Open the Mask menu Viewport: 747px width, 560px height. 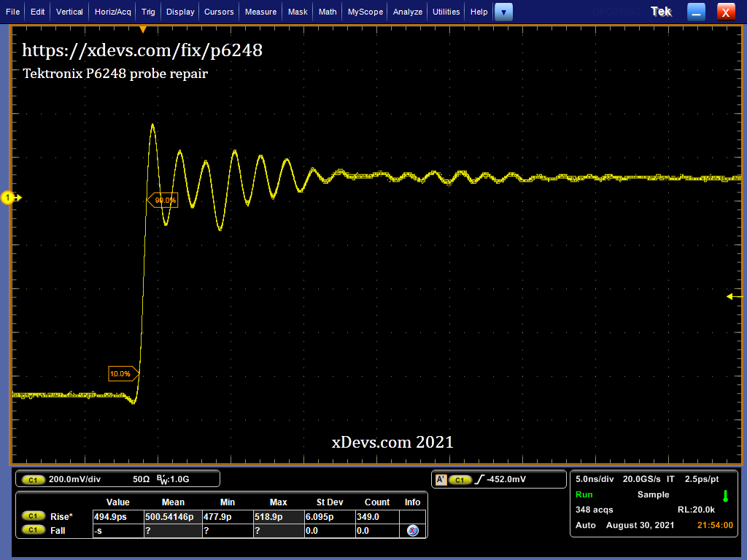pos(298,12)
